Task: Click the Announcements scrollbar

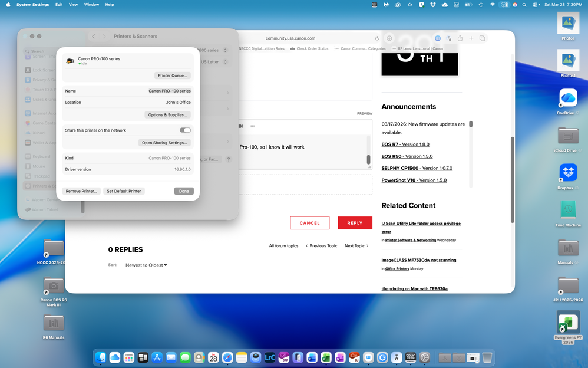Action: (471, 124)
